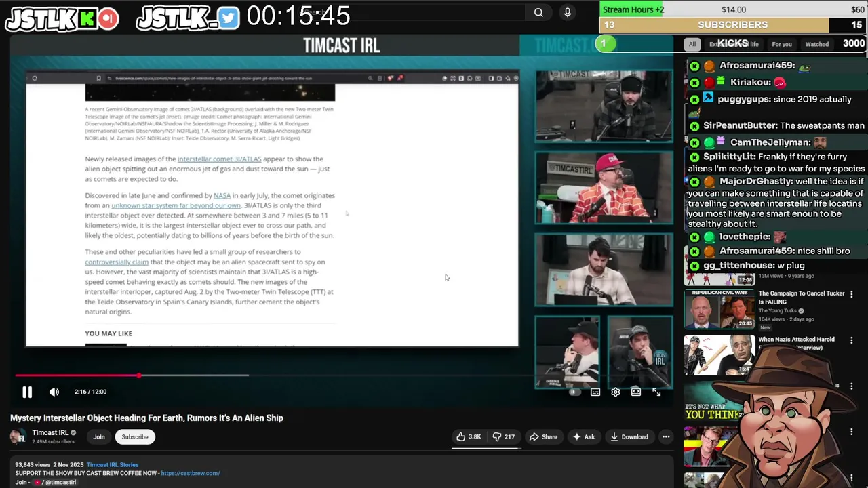Screen dimensions: 868x488
Task: Click the YouTube search magnifier icon
Action: [x=538, y=12]
